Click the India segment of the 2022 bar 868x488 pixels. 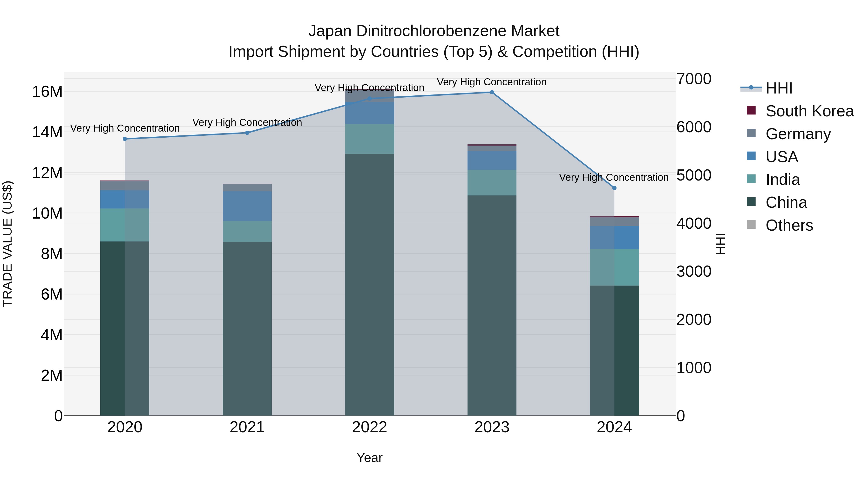369,139
